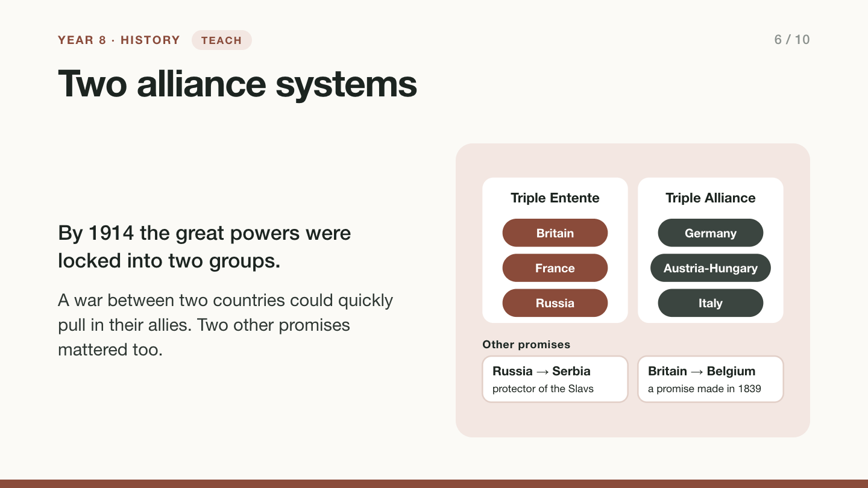Click the 'YEAR 8 · HISTORY' label
868x488 pixels.
pos(119,40)
